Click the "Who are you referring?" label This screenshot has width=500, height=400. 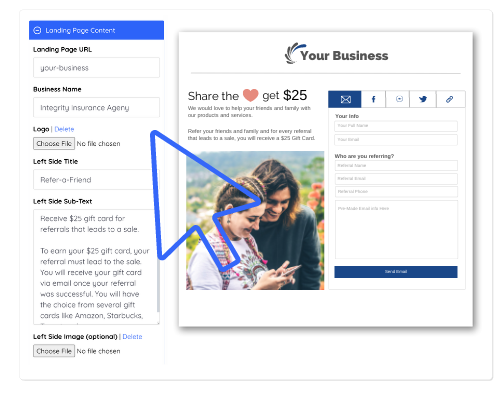(x=364, y=156)
